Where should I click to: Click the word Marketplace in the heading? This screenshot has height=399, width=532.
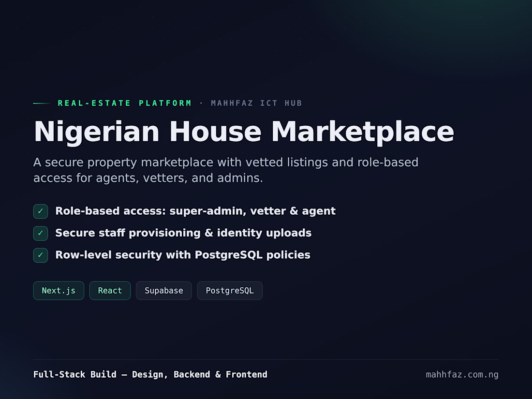pos(363,133)
